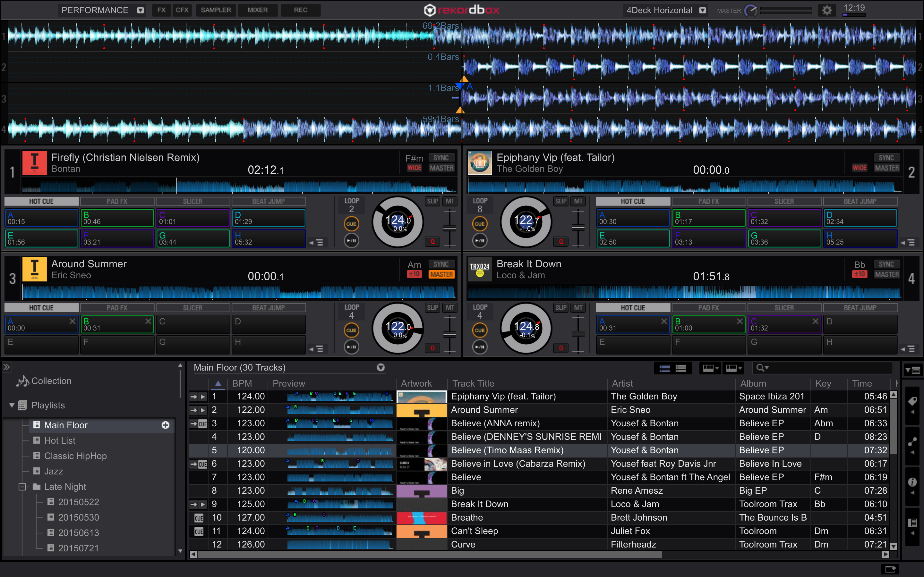924x577 pixels.
Task: Enable SYNC on deck 2
Action: [x=886, y=157]
